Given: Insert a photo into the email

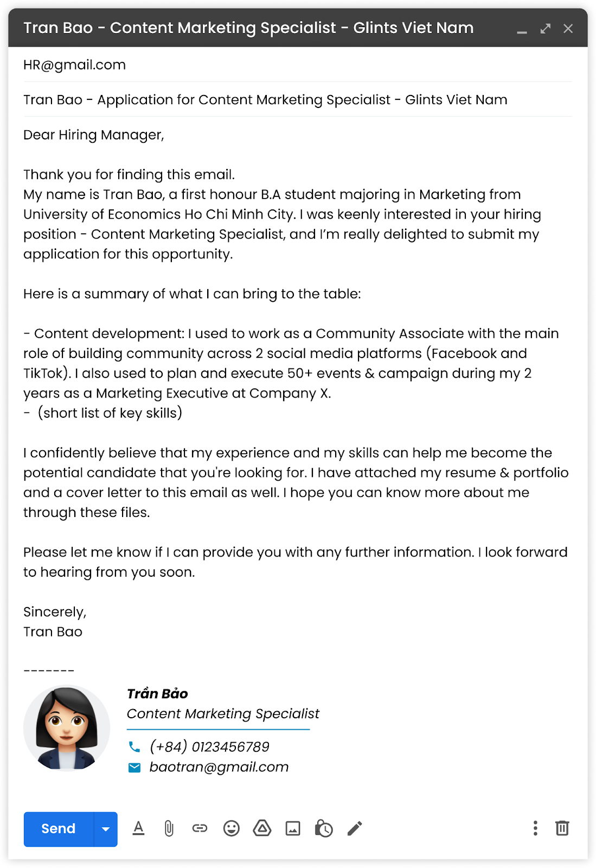Looking at the screenshot, I should (x=293, y=828).
